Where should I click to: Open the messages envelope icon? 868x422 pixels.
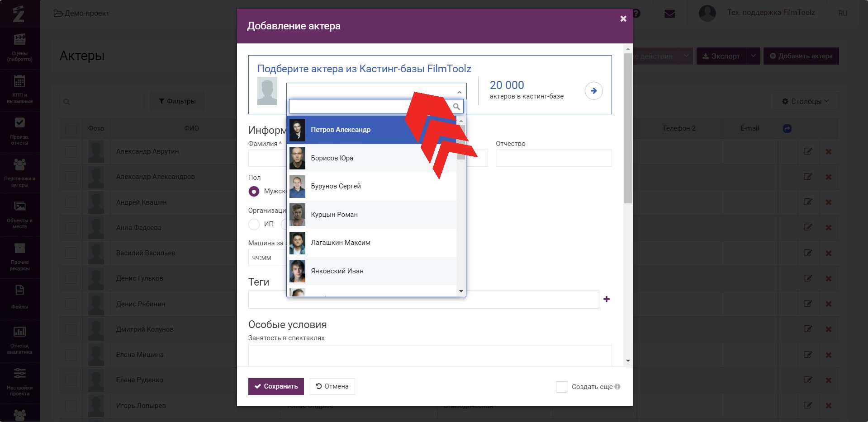point(669,14)
